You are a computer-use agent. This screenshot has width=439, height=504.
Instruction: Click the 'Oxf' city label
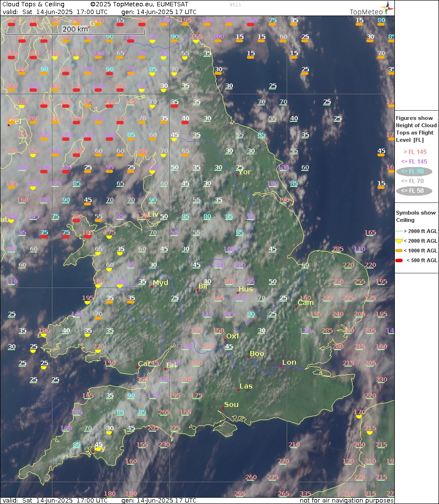[x=233, y=336]
